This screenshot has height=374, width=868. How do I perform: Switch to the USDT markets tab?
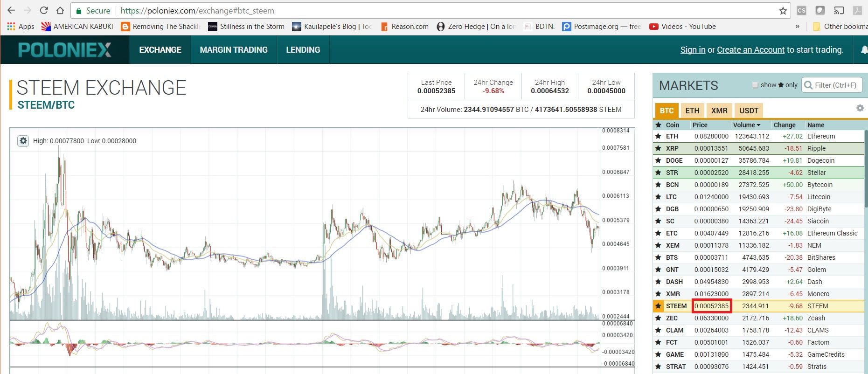749,111
